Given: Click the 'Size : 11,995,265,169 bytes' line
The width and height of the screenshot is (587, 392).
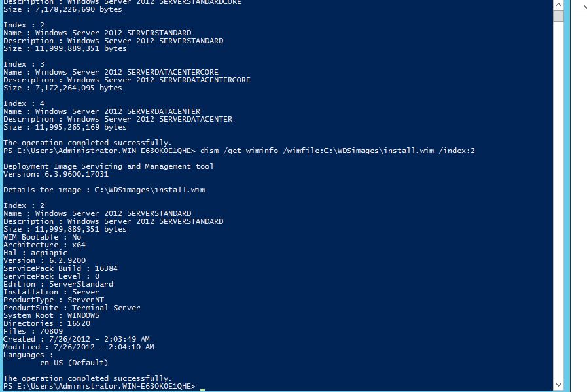Looking at the screenshot, I should coord(65,127).
